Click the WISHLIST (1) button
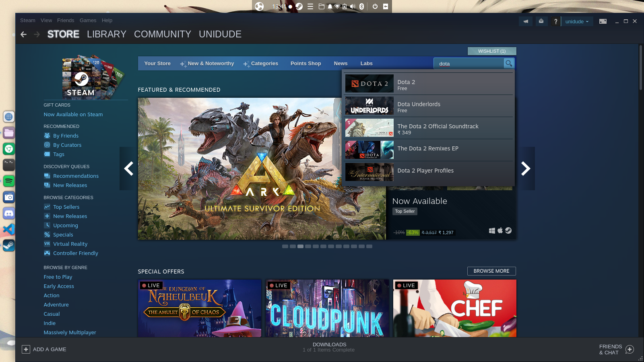Screen dimensions: 644x362 click(492, 51)
